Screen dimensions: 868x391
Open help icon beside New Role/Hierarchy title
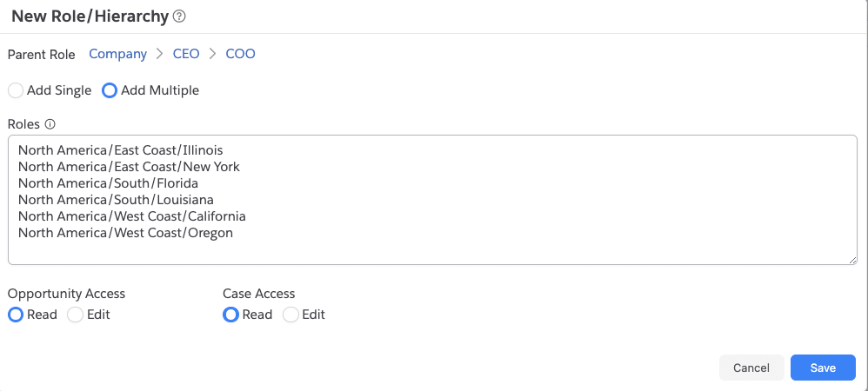point(179,17)
